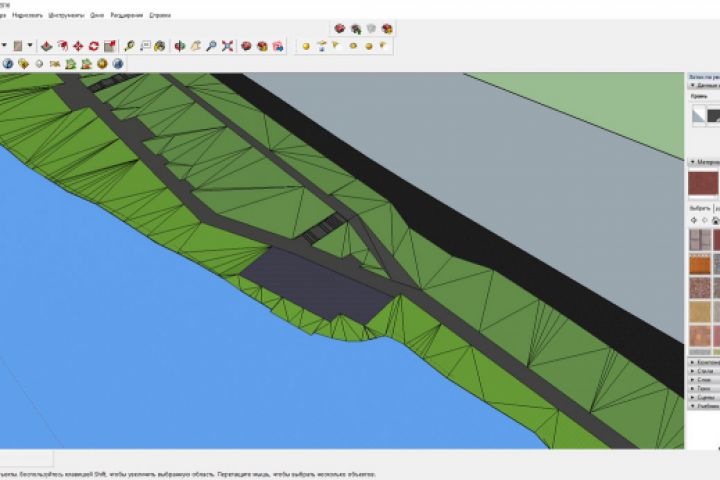Open the Справка menu
Screen dimensions: 720x480
pos(160,15)
